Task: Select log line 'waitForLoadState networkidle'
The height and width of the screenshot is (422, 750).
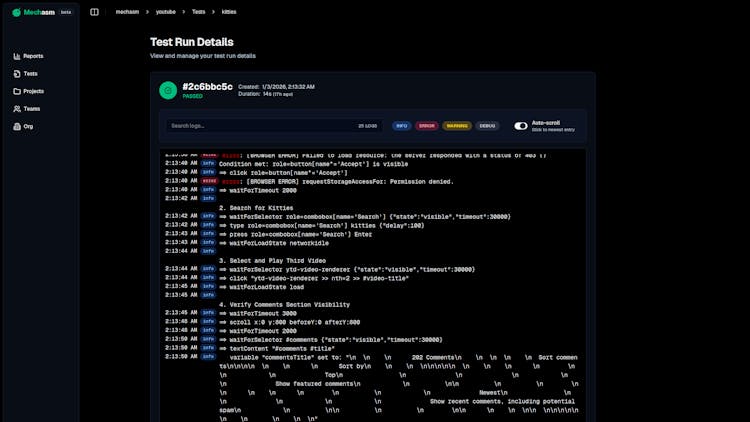Action: [274, 243]
